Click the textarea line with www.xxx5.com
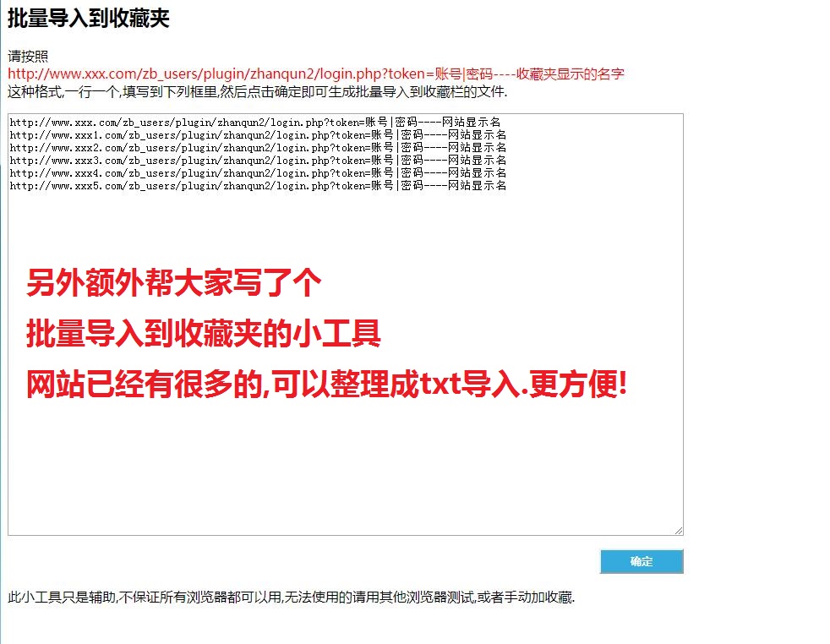The height and width of the screenshot is (644, 830). [258, 186]
